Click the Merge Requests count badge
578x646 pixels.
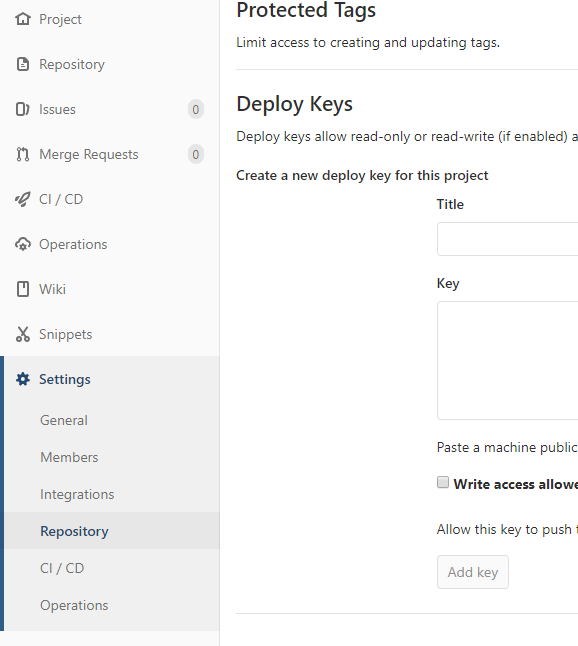coord(196,154)
